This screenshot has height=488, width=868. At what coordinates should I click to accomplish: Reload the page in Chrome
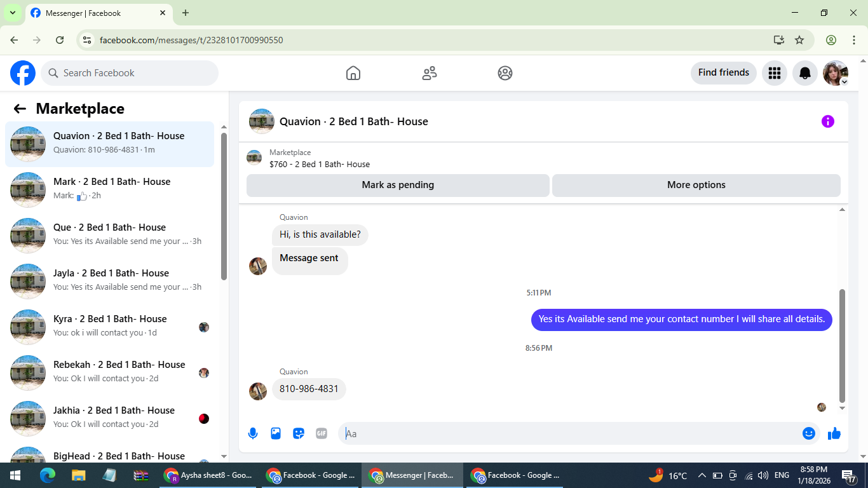[60, 40]
